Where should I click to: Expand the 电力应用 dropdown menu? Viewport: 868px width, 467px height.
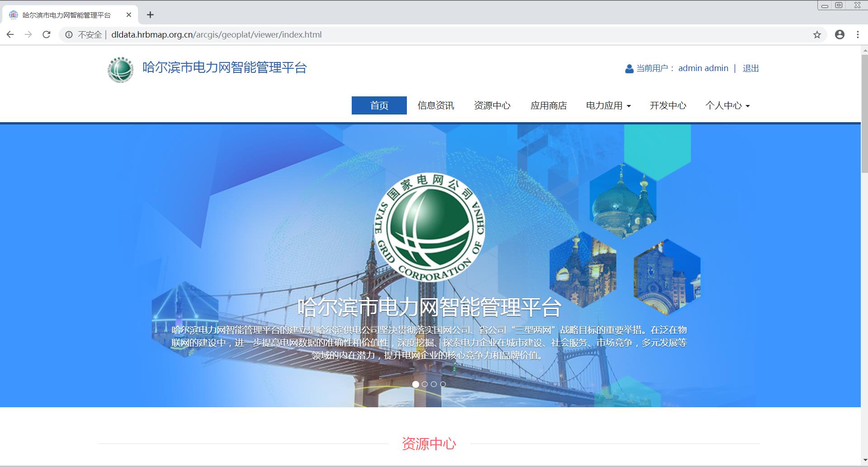coord(609,105)
